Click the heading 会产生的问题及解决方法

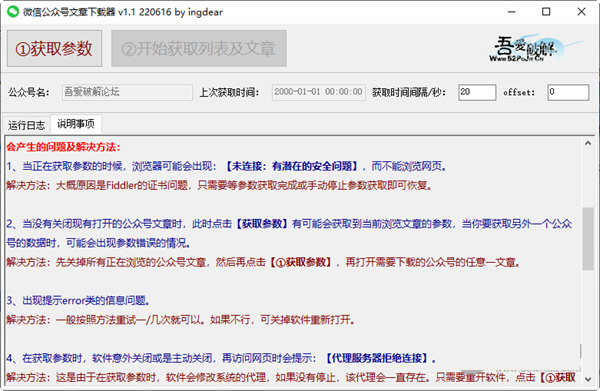coord(64,147)
